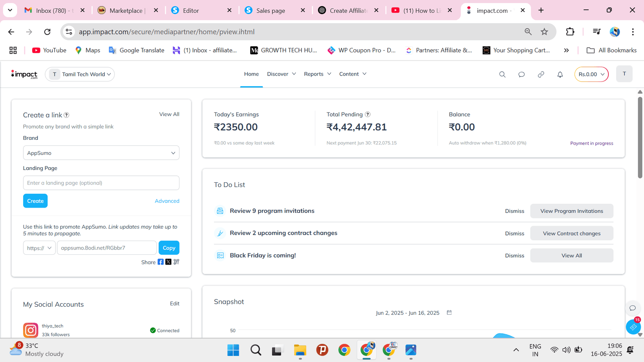Click the Total Pending help icon

click(x=368, y=115)
